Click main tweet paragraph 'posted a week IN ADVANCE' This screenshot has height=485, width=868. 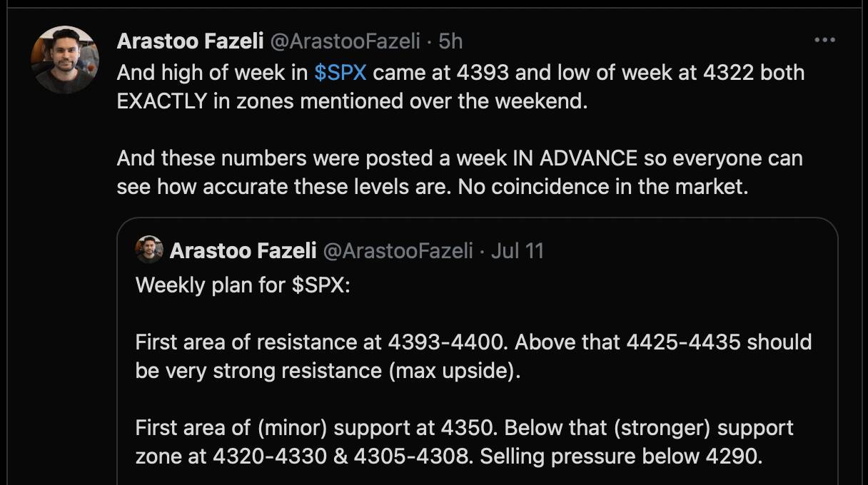(x=461, y=172)
